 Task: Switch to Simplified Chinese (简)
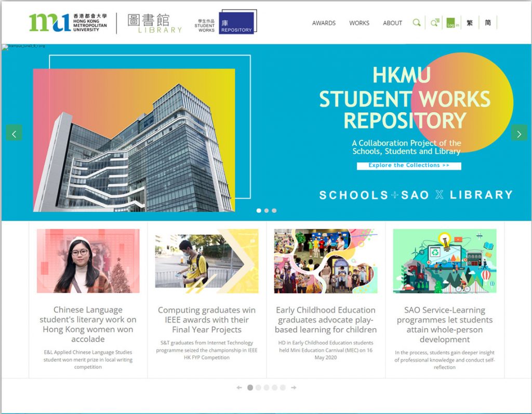[x=488, y=23]
